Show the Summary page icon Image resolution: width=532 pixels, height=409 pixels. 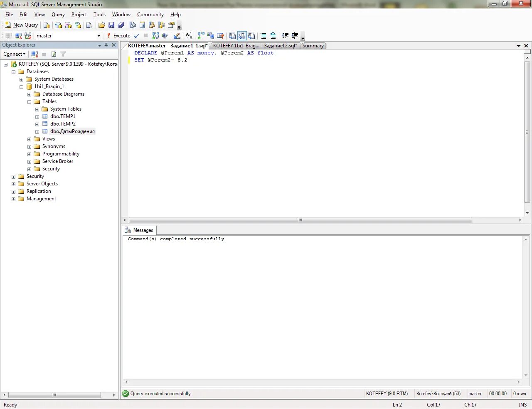click(142, 25)
